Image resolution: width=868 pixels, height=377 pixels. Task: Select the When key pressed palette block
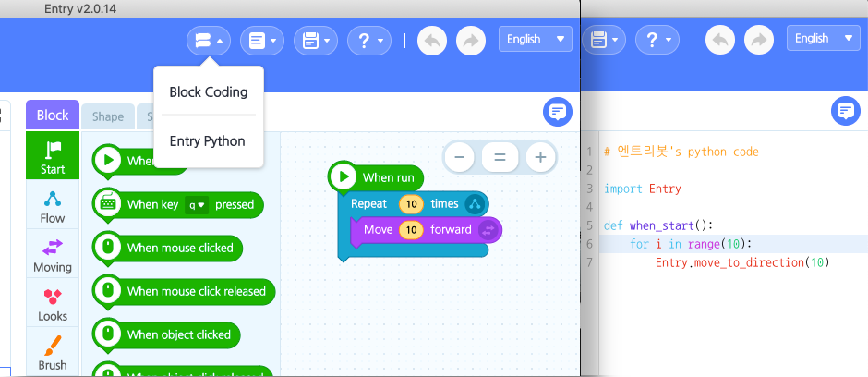(x=177, y=205)
